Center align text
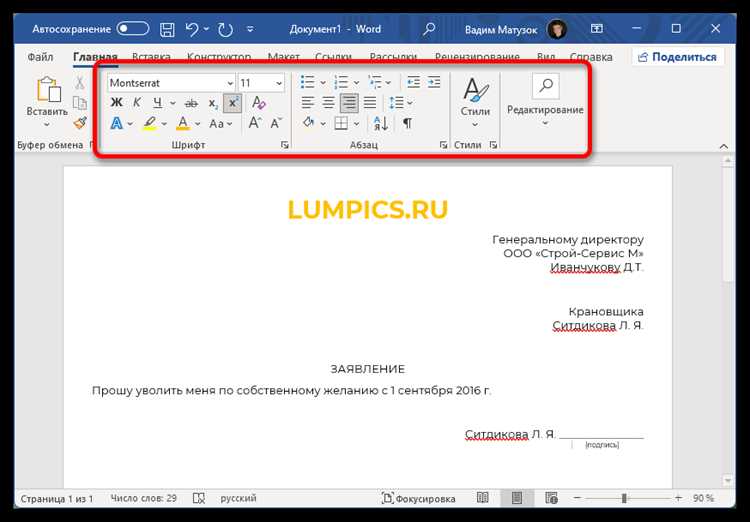Screen dimensions: 750x522 point(328,102)
